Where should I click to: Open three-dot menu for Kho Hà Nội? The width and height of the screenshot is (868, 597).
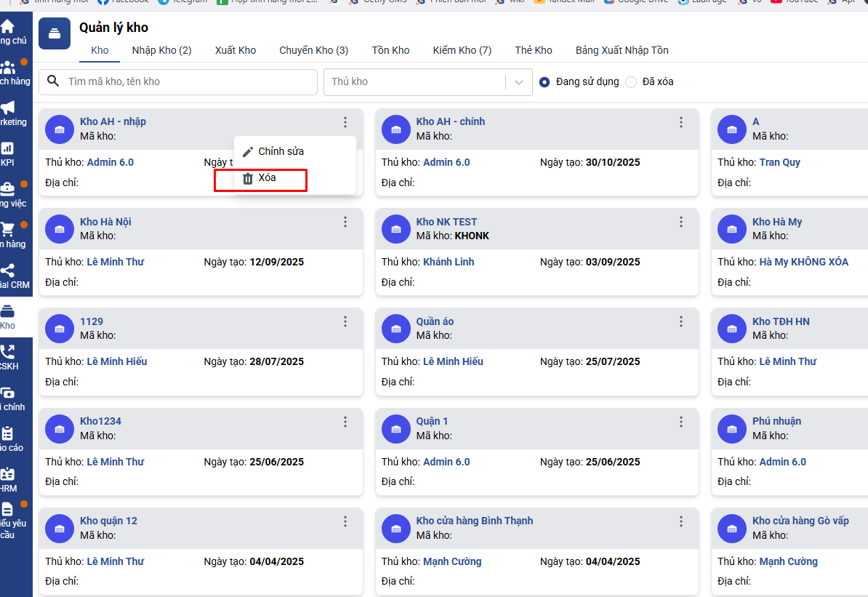(345, 223)
